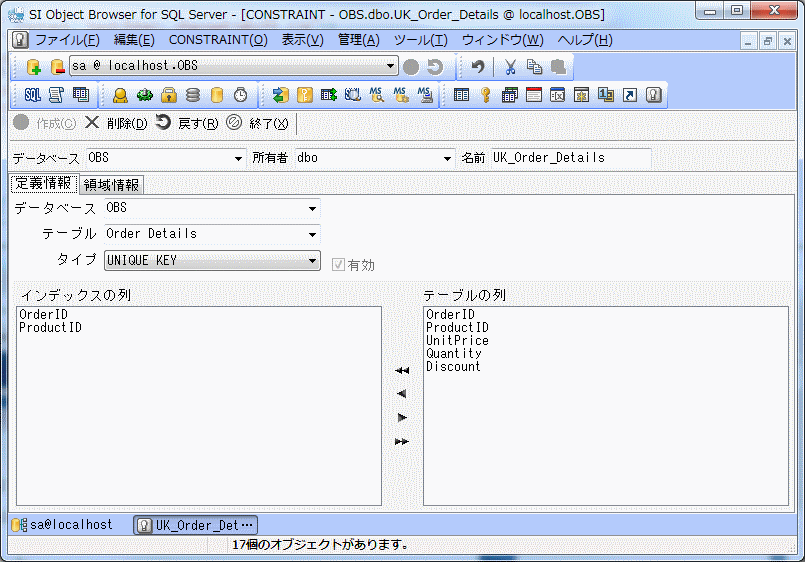The image size is (805, 562).
Task: Click the 名前 field UK_Order_Details
Action: coord(569,158)
